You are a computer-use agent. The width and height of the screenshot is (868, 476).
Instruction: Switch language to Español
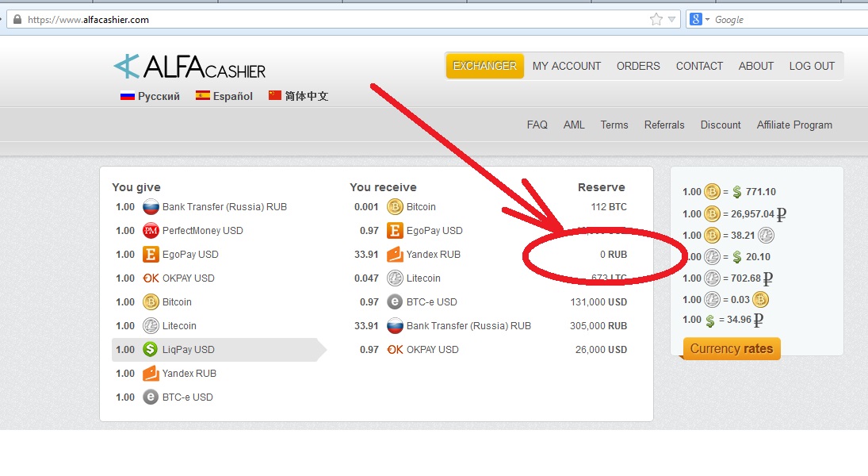pos(232,96)
